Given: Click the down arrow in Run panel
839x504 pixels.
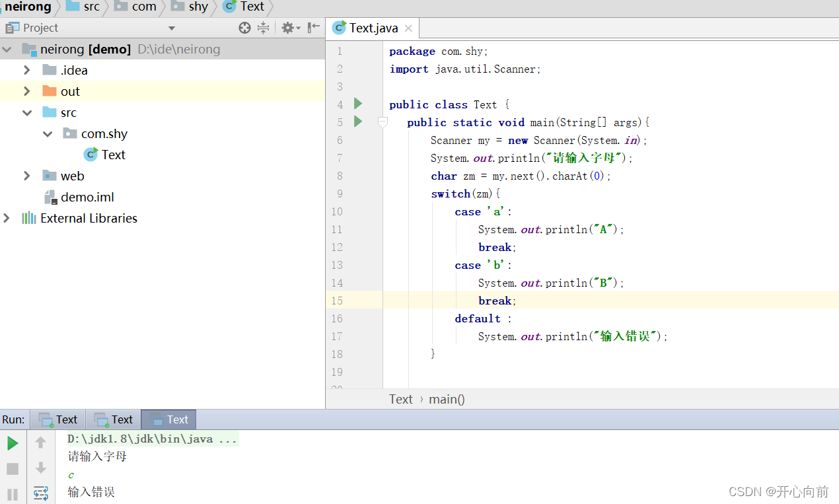Looking at the screenshot, I should [x=41, y=468].
